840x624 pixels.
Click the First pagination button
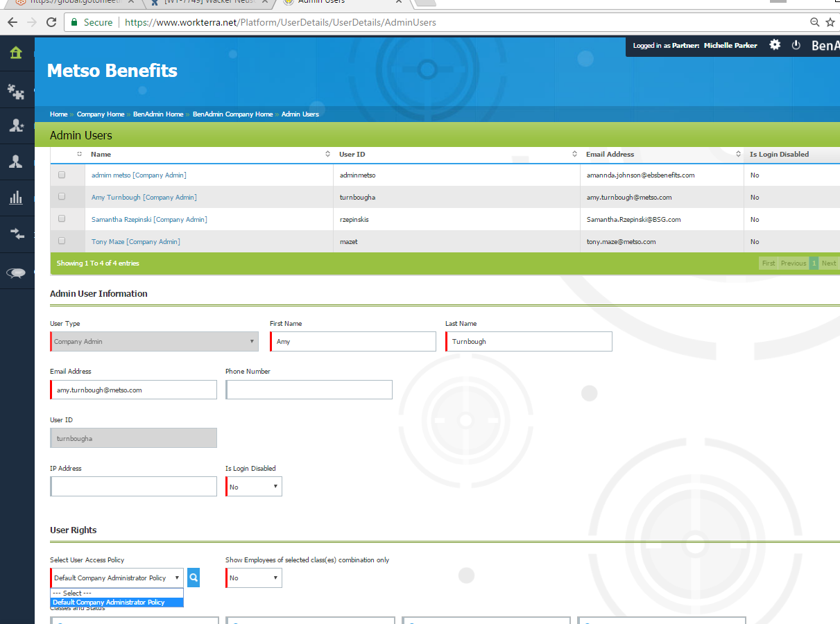pos(769,263)
